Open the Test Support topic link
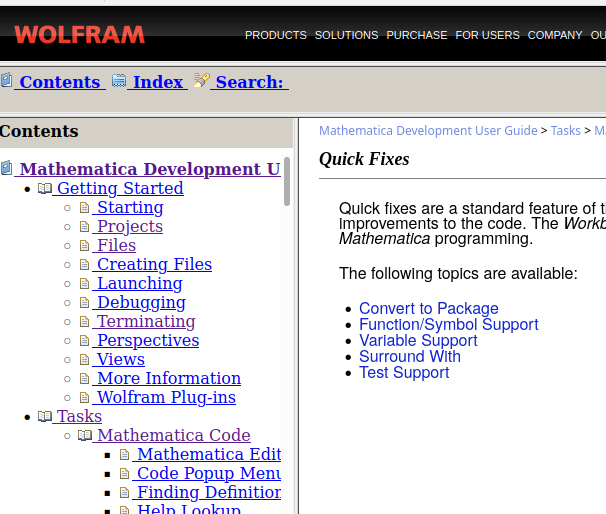This screenshot has width=606, height=514. (x=404, y=373)
